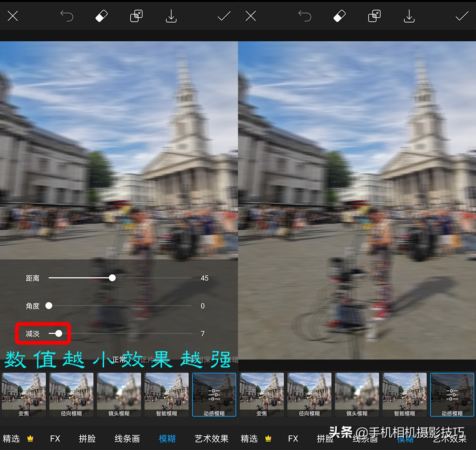
Task: Select 智能模糊 thumbnail in left screen
Action: click(167, 395)
